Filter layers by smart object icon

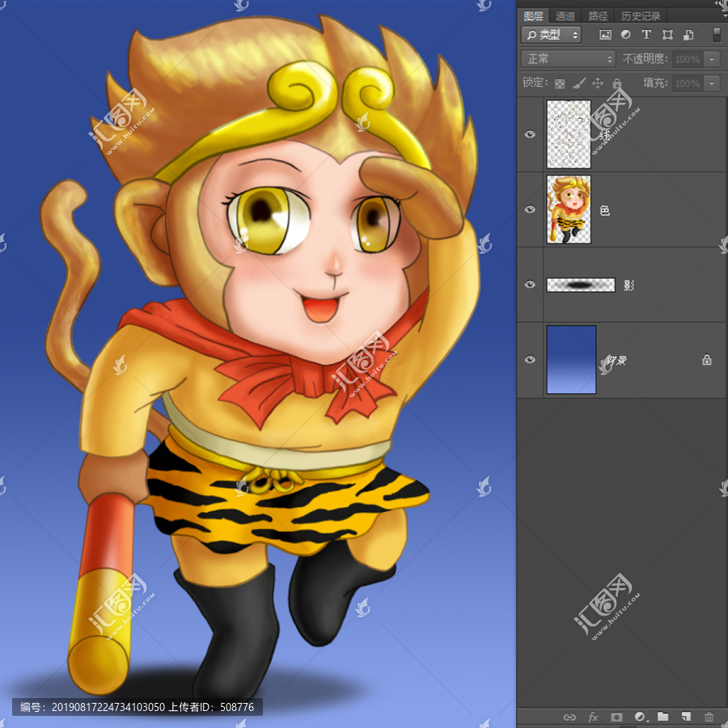[x=688, y=34]
